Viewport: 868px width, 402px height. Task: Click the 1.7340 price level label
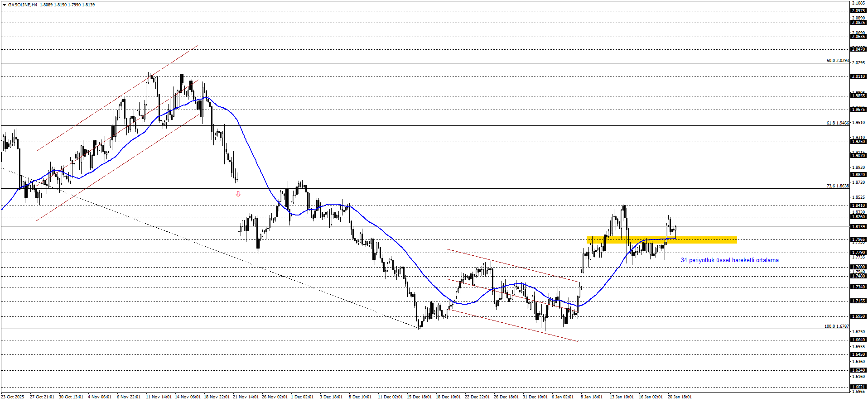(858, 287)
